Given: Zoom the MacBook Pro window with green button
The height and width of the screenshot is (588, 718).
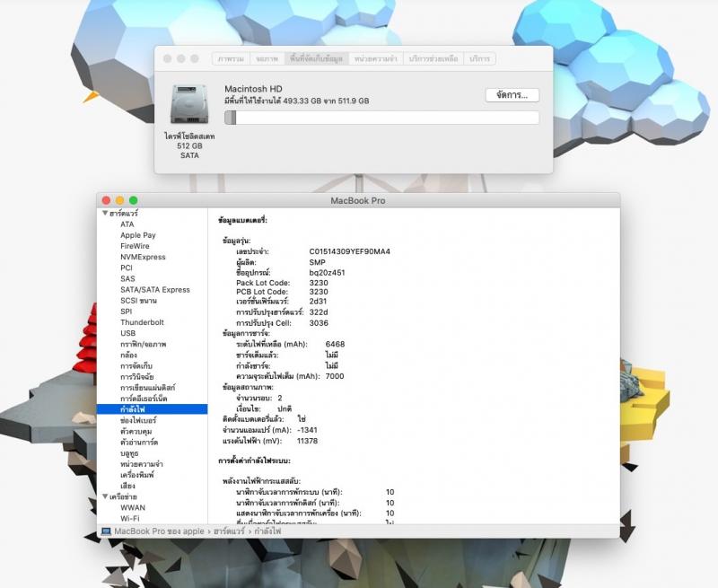Looking at the screenshot, I should click(x=133, y=200).
